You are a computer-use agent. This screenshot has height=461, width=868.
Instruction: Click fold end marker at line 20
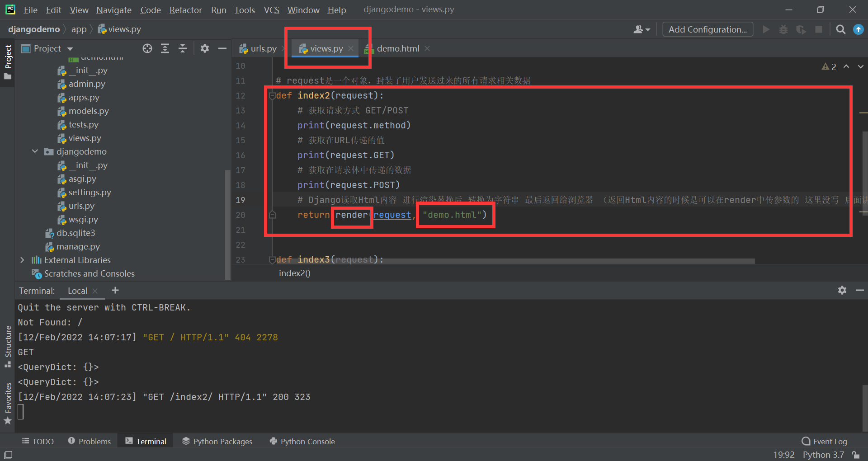pos(272,215)
